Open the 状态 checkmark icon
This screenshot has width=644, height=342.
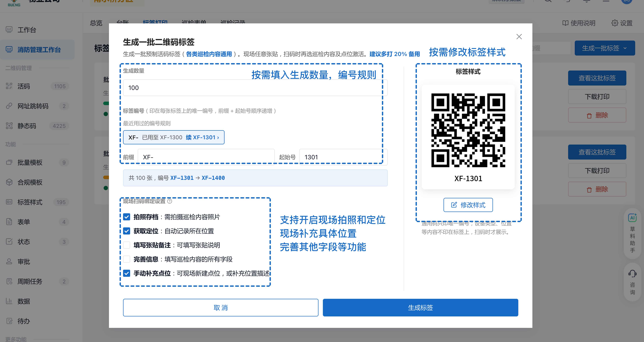[x=9, y=242]
